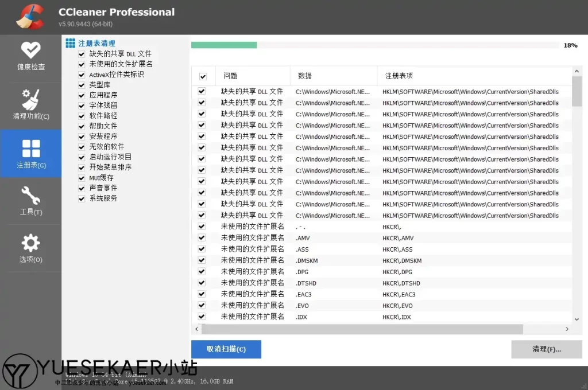Toggle the 声音事件 checkbox
Viewport: 588px width, 390px height.
[82, 188]
